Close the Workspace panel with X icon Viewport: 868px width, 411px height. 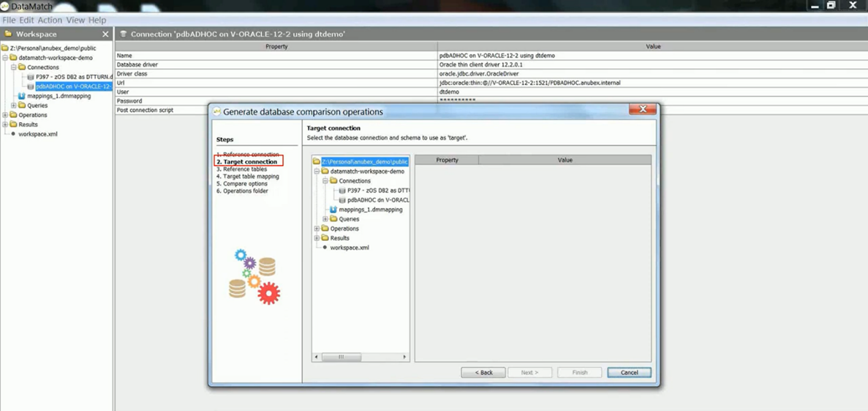pos(105,34)
